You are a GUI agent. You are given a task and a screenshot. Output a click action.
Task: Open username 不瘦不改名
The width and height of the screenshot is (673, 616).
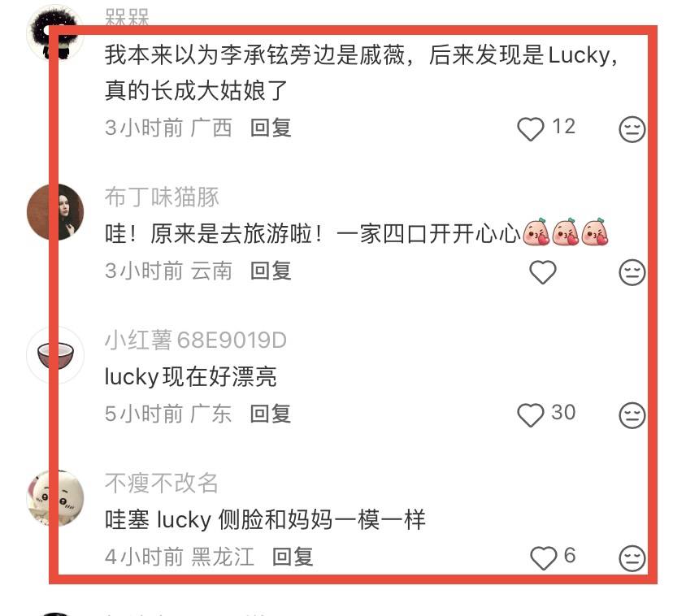162,483
